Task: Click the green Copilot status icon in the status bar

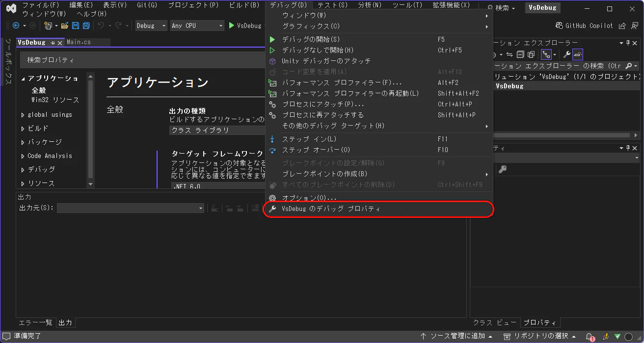Action: pyautogui.click(x=617, y=337)
